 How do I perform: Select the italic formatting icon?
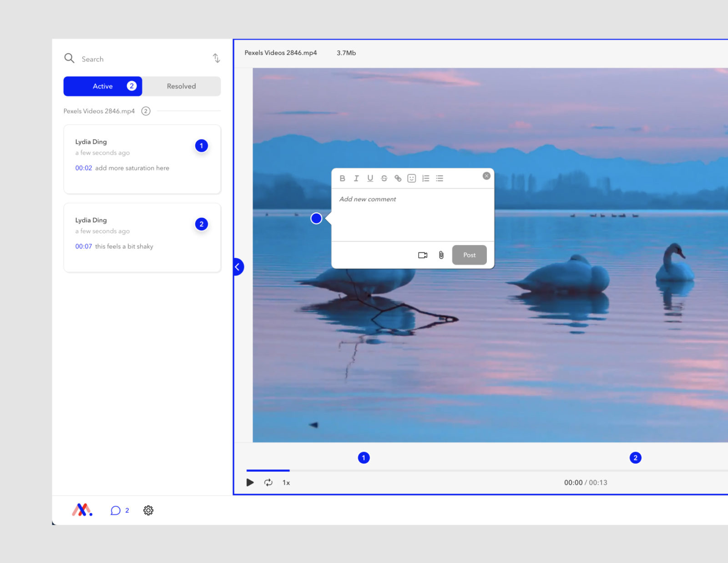tap(356, 178)
